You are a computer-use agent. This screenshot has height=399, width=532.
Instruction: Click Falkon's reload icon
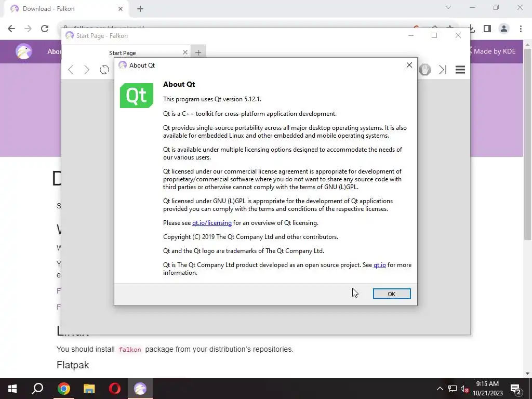click(104, 70)
